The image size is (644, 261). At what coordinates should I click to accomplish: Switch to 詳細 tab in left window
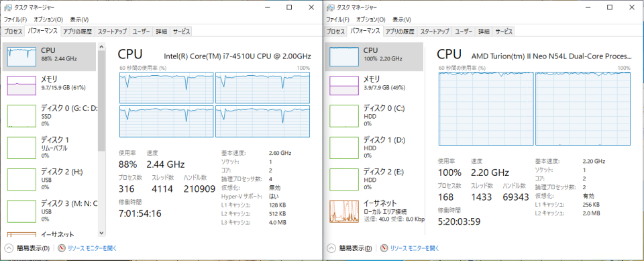(162, 32)
